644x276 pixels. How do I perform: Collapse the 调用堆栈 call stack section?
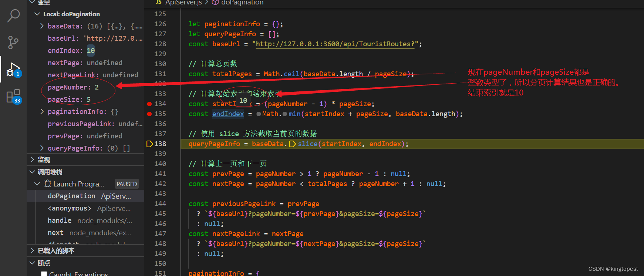coord(32,172)
